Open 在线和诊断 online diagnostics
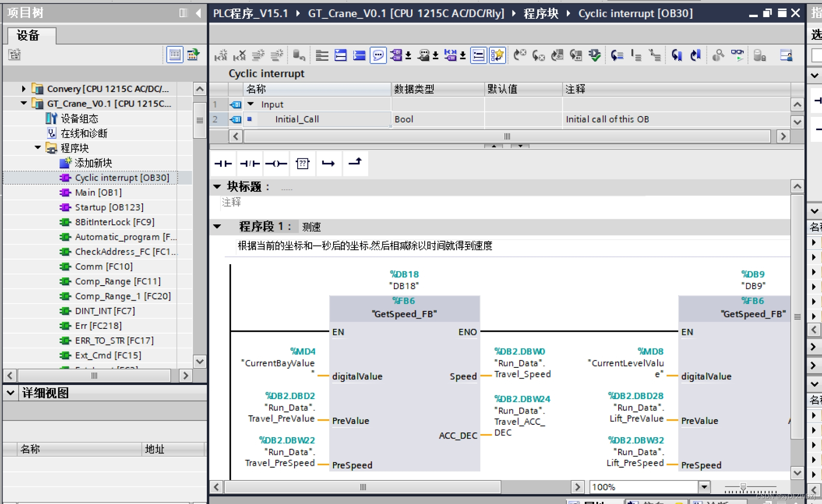822x504 pixels. tap(84, 133)
